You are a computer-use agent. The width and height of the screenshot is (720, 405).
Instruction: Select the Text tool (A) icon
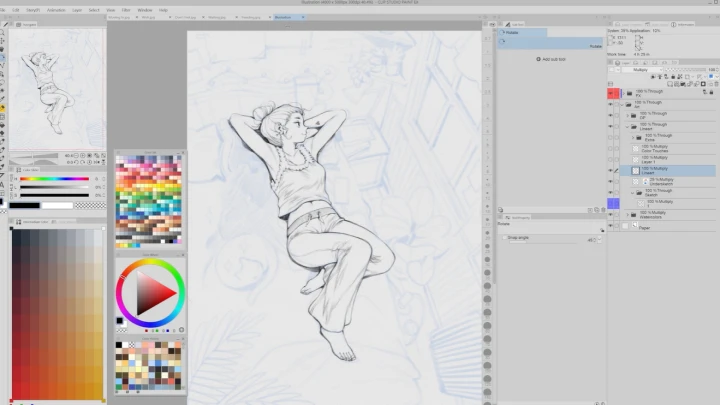tap(2, 184)
